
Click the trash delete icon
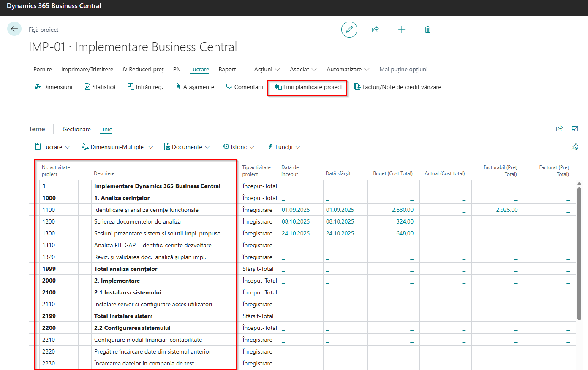tap(427, 30)
